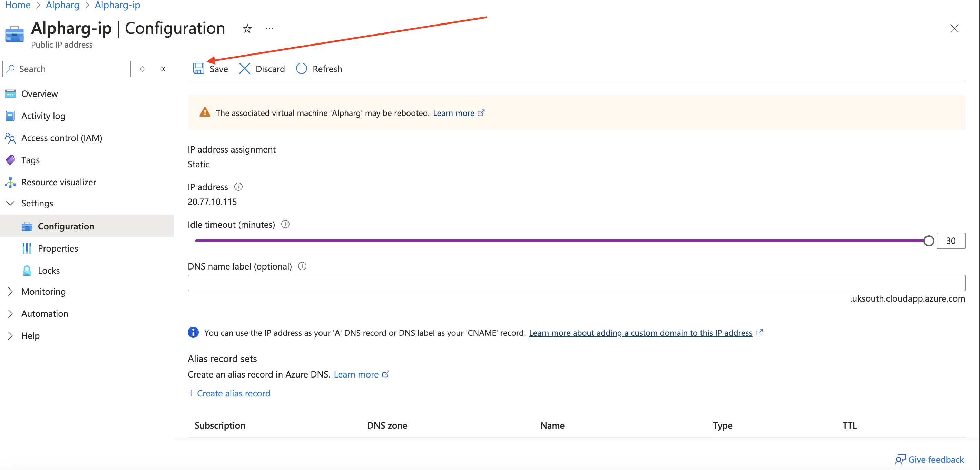
Task: Open custom domain Learn more link
Action: click(640, 333)
